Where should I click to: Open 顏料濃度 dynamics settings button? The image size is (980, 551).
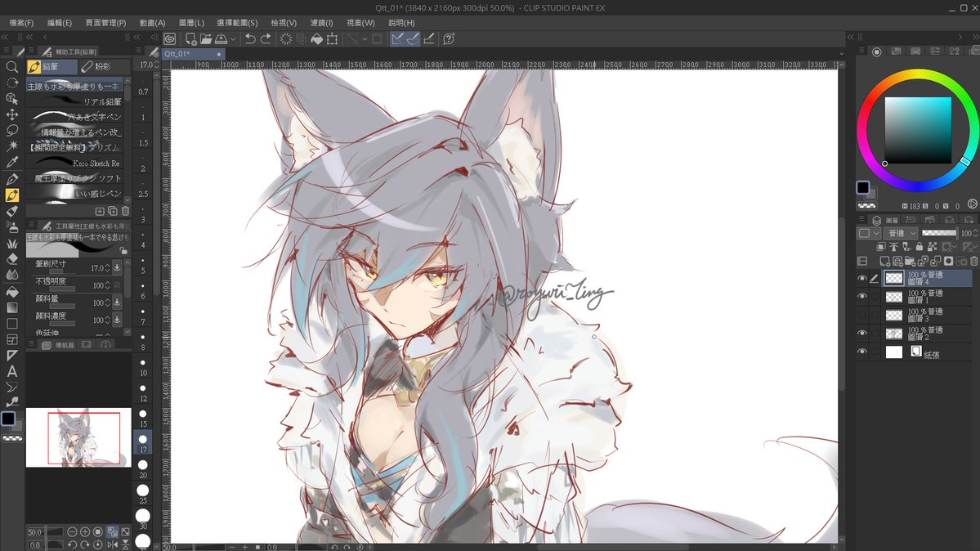(x=117, y=319)
